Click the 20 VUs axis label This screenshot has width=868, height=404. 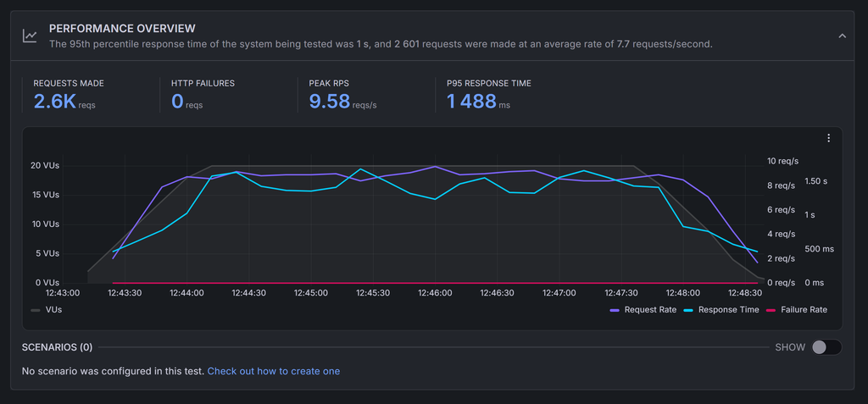point(45,165)
